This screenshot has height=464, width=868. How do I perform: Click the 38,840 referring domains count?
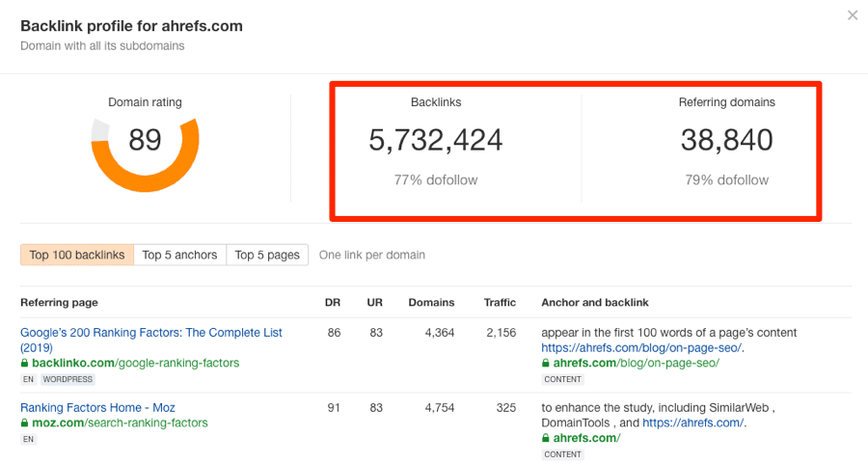coord(726,141)
